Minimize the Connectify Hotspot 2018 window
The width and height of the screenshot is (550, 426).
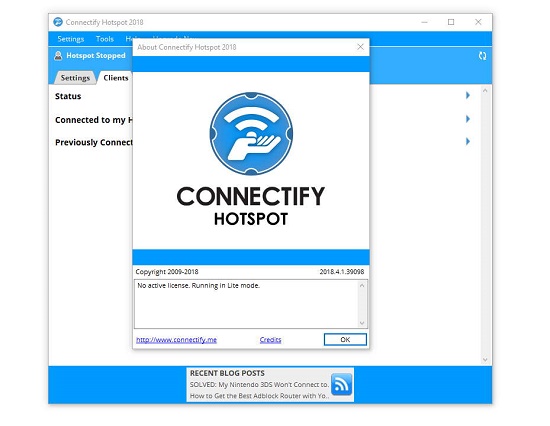[424, 22]
